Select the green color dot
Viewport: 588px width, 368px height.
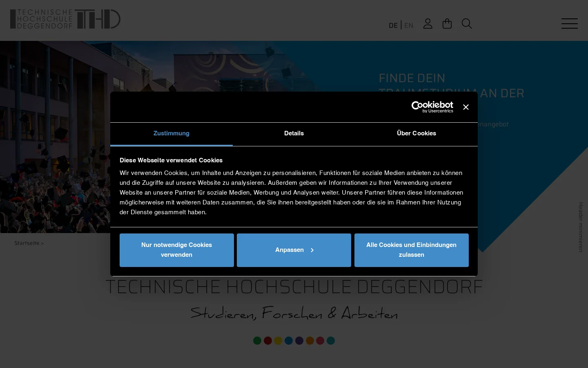coord(257,341)
